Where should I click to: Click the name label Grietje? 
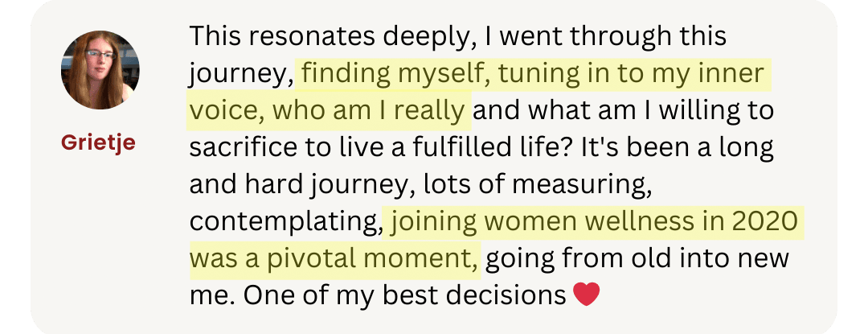click(99, 143)
